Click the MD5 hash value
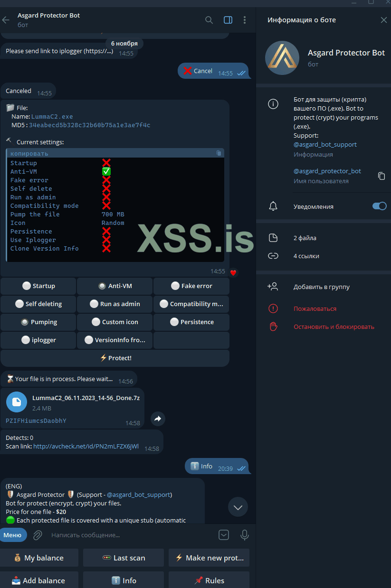This screenshot has width=391, height=588. tap(90, 125)
